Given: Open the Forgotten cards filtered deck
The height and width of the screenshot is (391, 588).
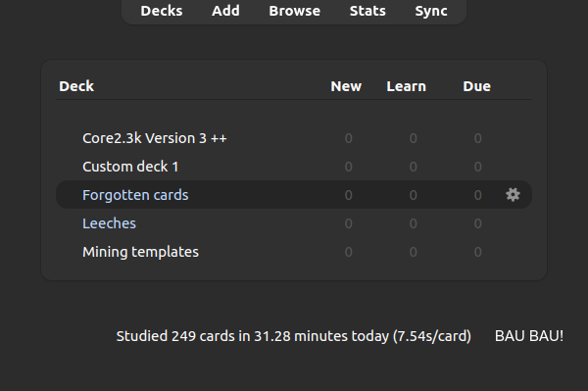Looking at the screenshot, I should point(135,195).
